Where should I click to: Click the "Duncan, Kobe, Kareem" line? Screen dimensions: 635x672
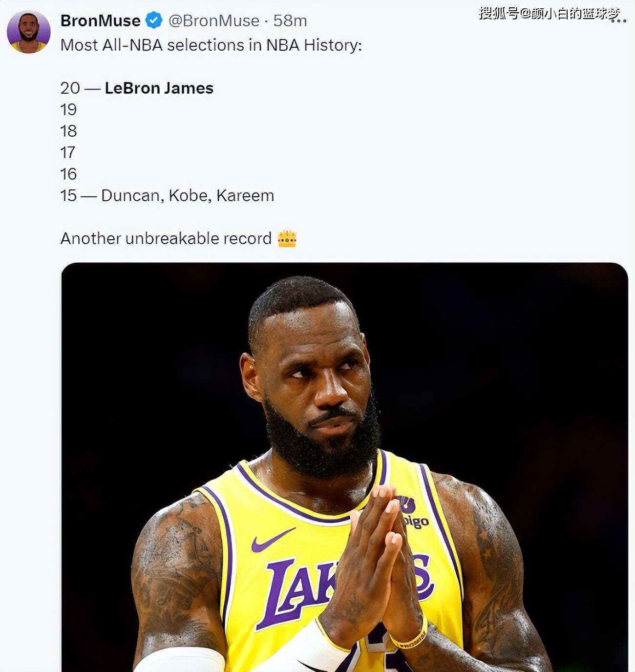188,195
